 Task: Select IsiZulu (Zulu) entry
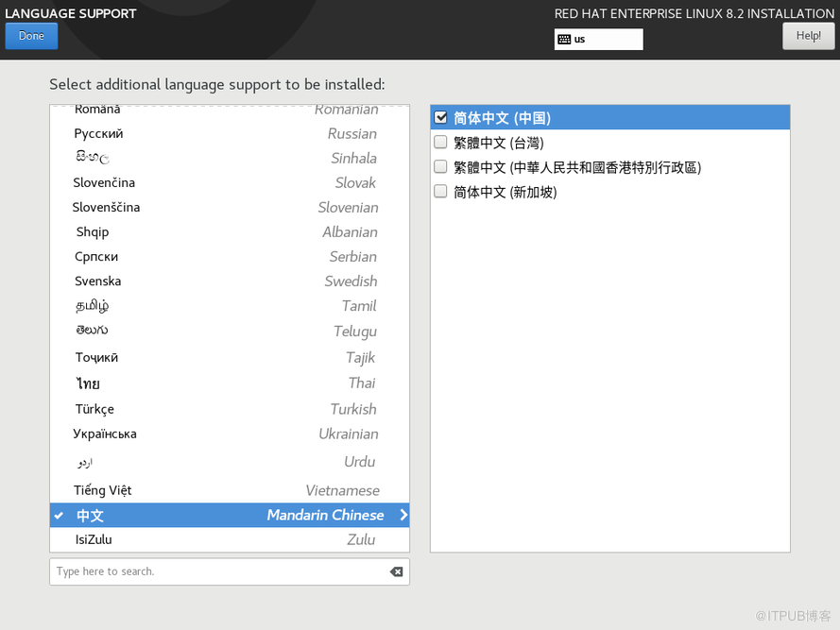click(x=229, y=539)
